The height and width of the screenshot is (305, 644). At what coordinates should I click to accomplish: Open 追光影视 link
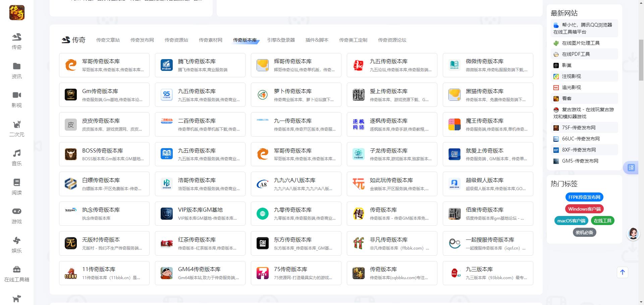pyautogui.click(x=584, y=87)
